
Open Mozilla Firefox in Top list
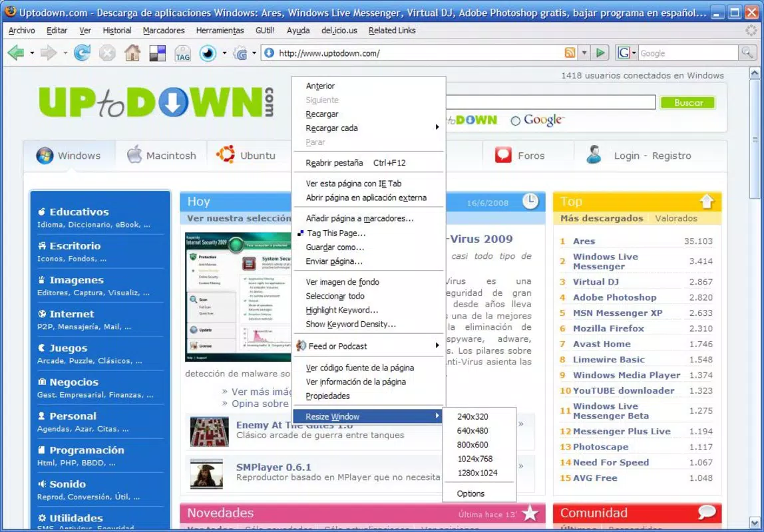pyautogui.click(x=608, y=329)
